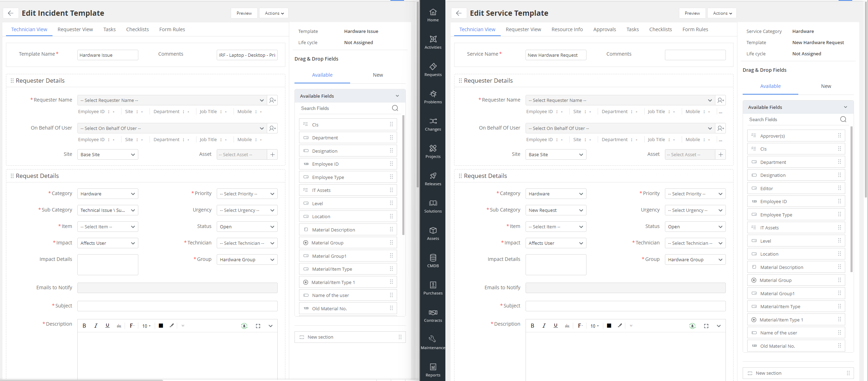
Task: Add new requester icon in Service Template
Action: click(x=721, y=100)
